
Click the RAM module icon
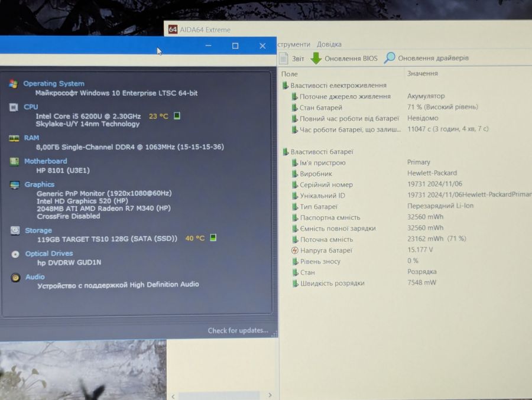[14, 138]
